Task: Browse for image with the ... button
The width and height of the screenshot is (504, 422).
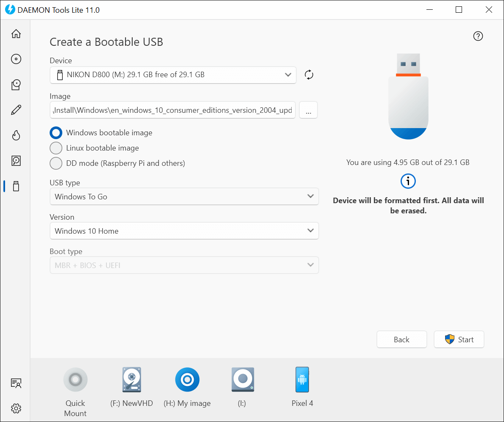Action: tap(308, 110)
